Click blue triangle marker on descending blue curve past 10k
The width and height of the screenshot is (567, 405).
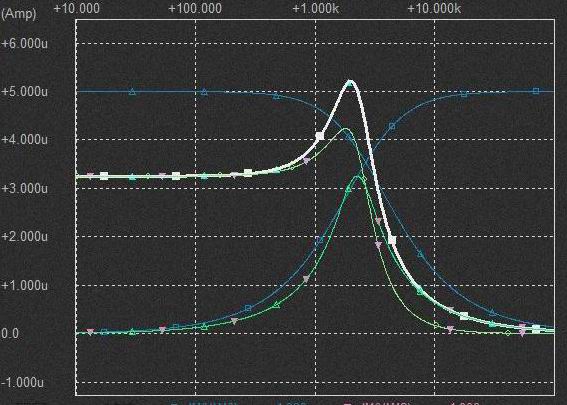point(492,312)
